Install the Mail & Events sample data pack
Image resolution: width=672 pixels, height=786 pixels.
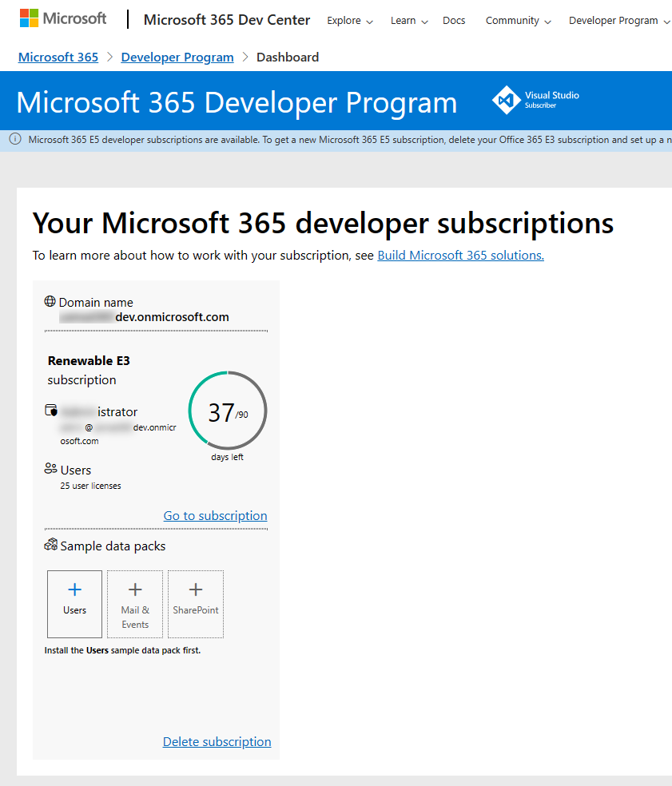pos(134,605)
